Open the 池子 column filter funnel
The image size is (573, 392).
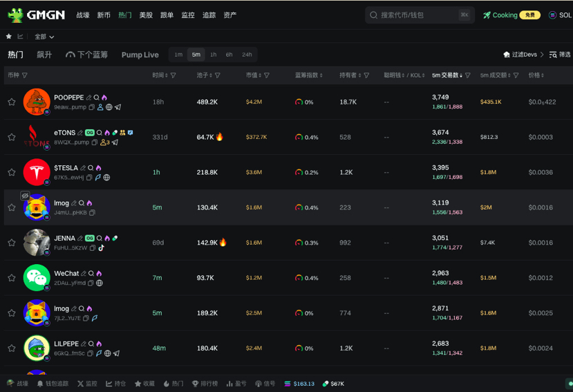click(x=218, y=75)
